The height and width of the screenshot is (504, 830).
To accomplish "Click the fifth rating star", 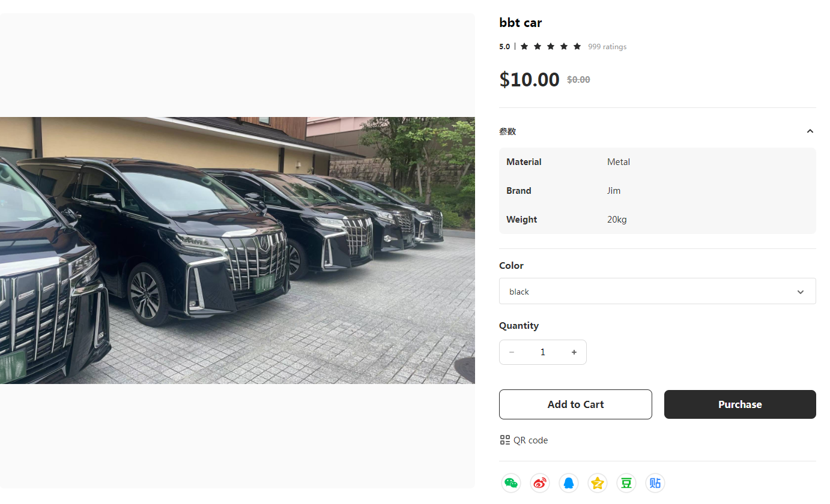I will click(577, 47).
